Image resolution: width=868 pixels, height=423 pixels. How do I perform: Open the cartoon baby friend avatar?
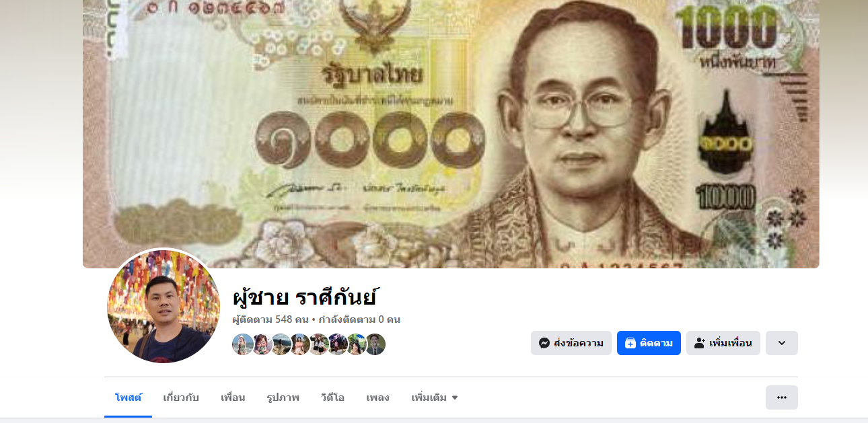click(262, 344)
